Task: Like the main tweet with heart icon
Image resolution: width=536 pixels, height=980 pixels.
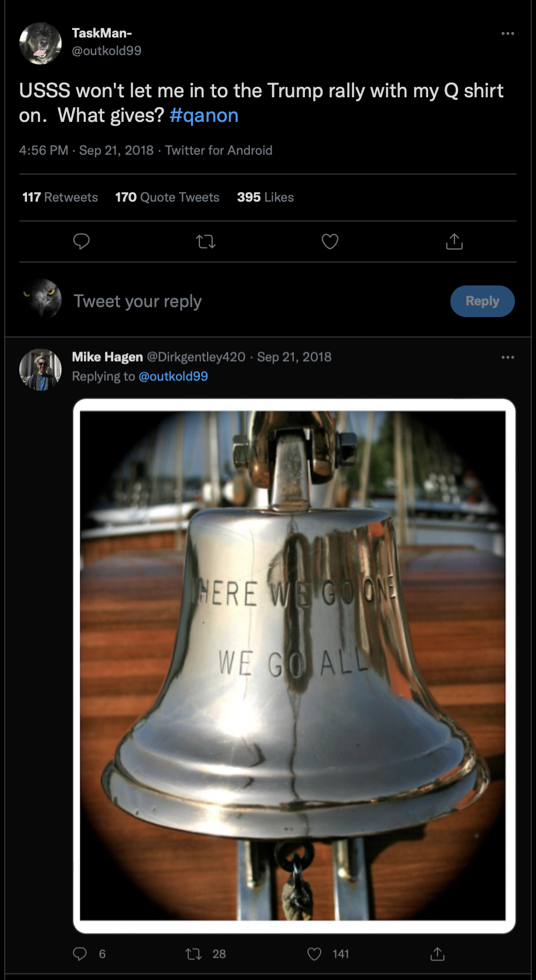Action: (x=330, y=241)
